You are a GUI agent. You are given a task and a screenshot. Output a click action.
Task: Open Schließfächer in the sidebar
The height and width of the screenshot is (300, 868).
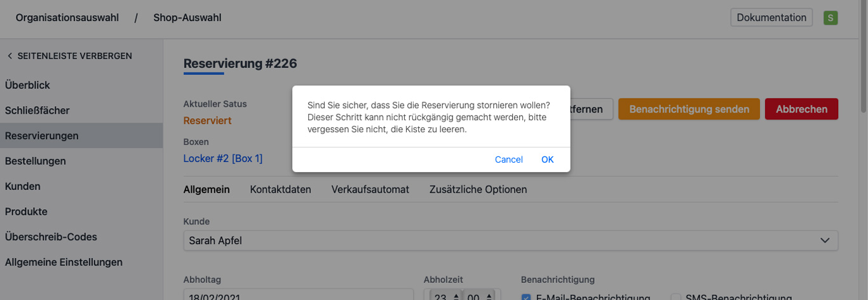pyautogui.click(x=37, y=111)
